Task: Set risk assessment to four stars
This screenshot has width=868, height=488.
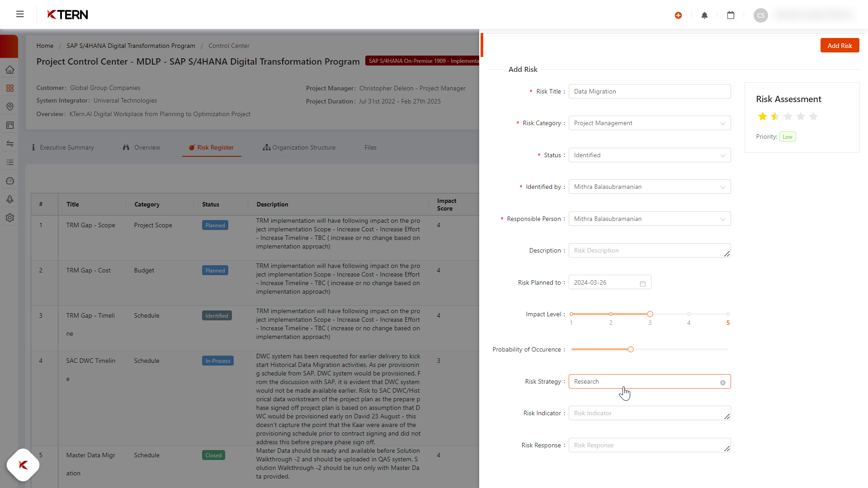Action: pyautogui.click(x=801, y=117)
